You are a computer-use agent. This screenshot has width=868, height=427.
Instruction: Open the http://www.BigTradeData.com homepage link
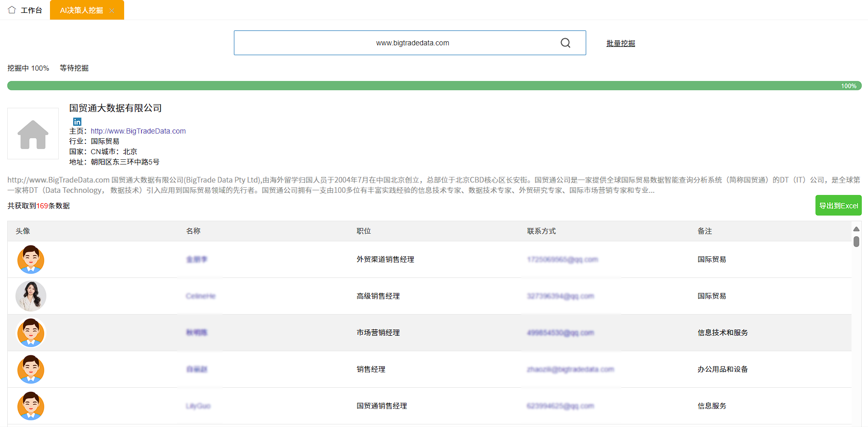(x=138, y=131)
